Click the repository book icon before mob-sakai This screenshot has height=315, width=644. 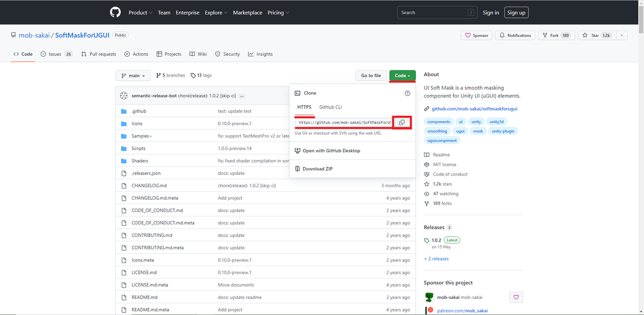tap(13, 35)
